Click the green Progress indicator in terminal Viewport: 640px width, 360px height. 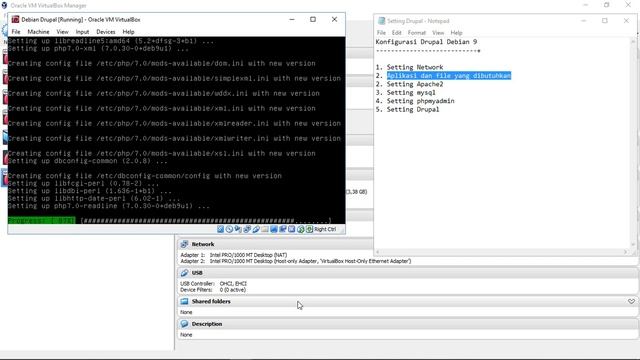pos(42,220)
